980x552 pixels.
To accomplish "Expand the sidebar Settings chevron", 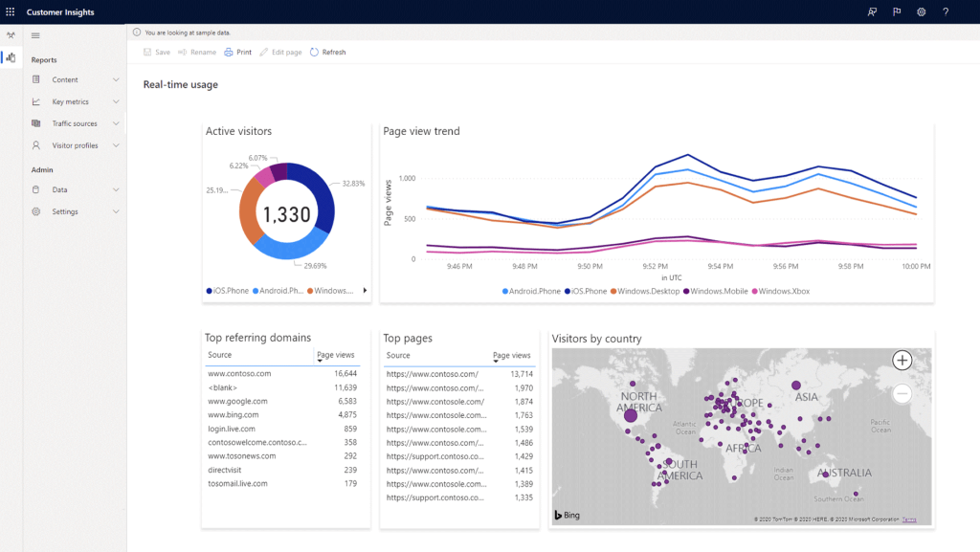I will pyautogui.click(x=116, y=211).
